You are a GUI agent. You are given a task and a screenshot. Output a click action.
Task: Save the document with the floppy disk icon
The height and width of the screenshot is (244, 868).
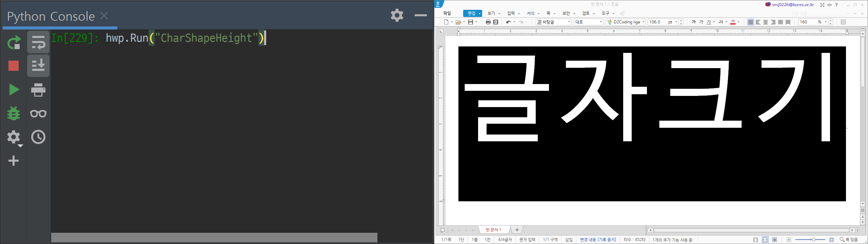tap(471, 22)
